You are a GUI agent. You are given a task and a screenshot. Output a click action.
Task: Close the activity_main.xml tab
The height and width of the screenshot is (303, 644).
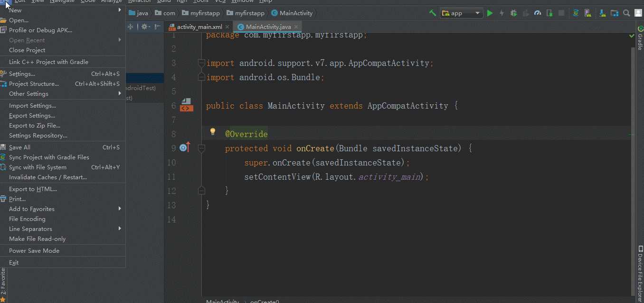227,27
